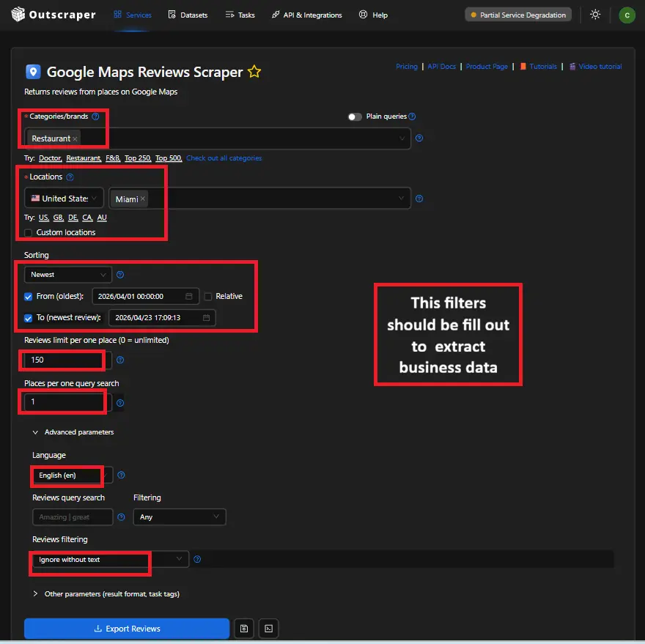Click the terminal icon beside Export Reviews
The image size is (645, 644).
pyautogui.click(x=269, y=629)
